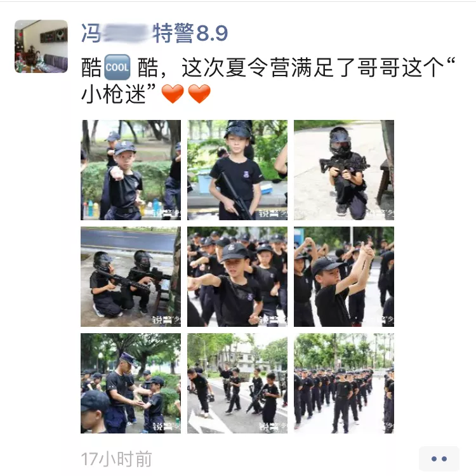This screenshot has width=476, height=476.
Task: Click the COOL emoji in the post
Action: coord(117,67)
